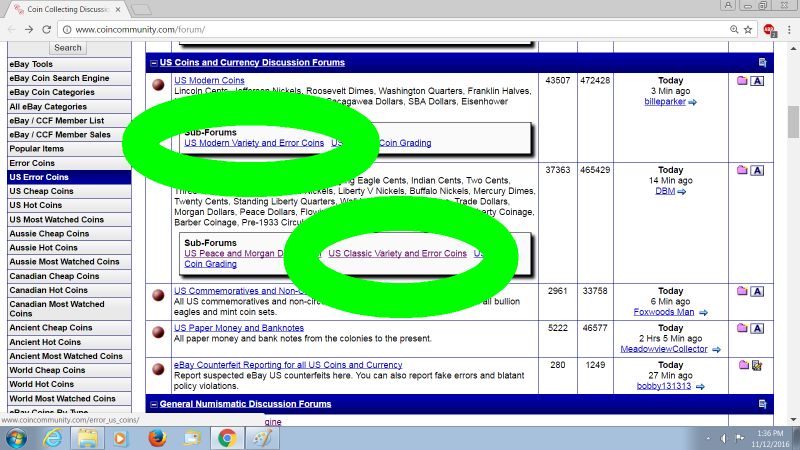Click the last-post arrow next to DBM
Viewport: 800px width, 450px height.
pyautogui.click(x=682, y=191)
